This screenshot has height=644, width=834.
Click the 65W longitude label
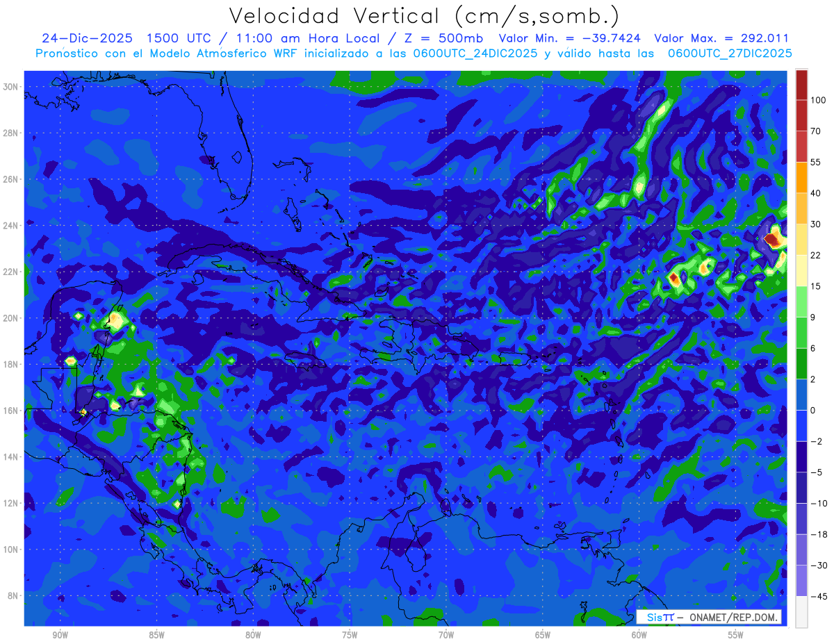(543, 635)
